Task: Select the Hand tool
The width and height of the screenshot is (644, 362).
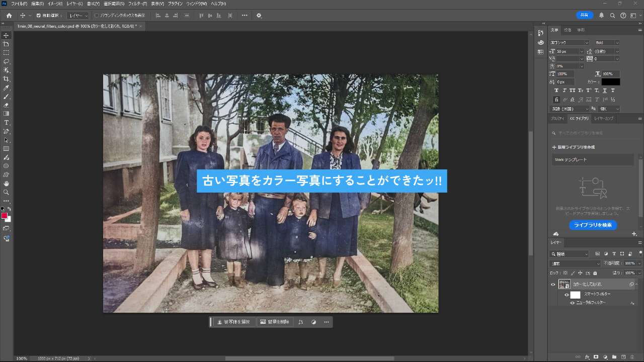Action: (x=6, y=184)
